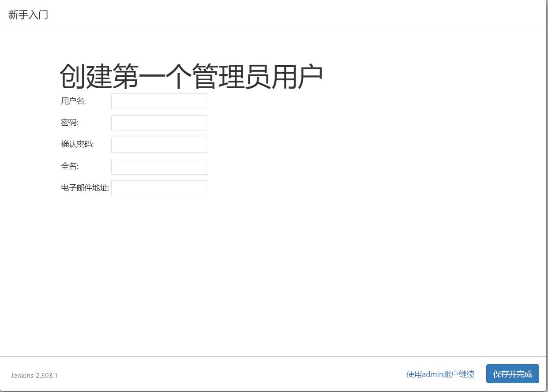Viewport: 548px width, 392px height.
Task: Click the 电子邮件地址 field label
Action: tap(84, 187)
